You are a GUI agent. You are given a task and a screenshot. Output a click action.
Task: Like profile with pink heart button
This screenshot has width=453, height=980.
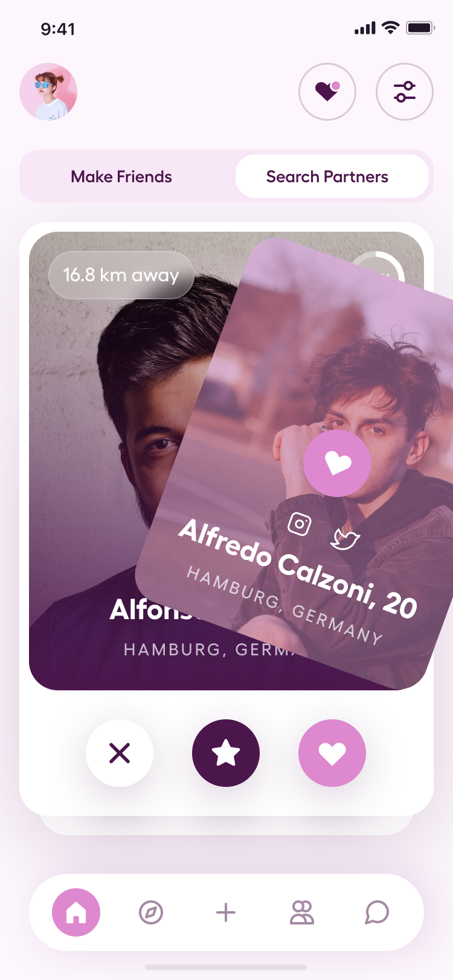[x=332, y=753]
